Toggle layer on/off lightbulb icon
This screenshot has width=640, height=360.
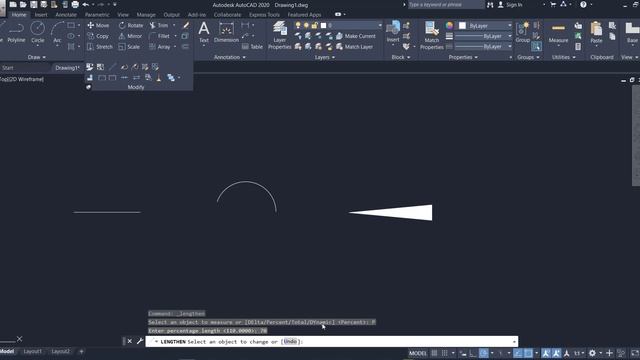coord(298,25)
